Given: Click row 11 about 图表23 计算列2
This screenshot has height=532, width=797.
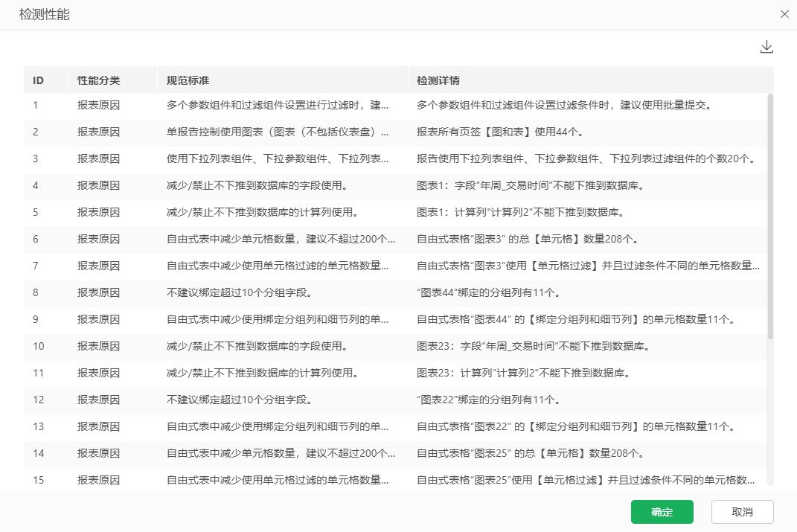Looking at the screenshot, I should [x=395, y=373].
